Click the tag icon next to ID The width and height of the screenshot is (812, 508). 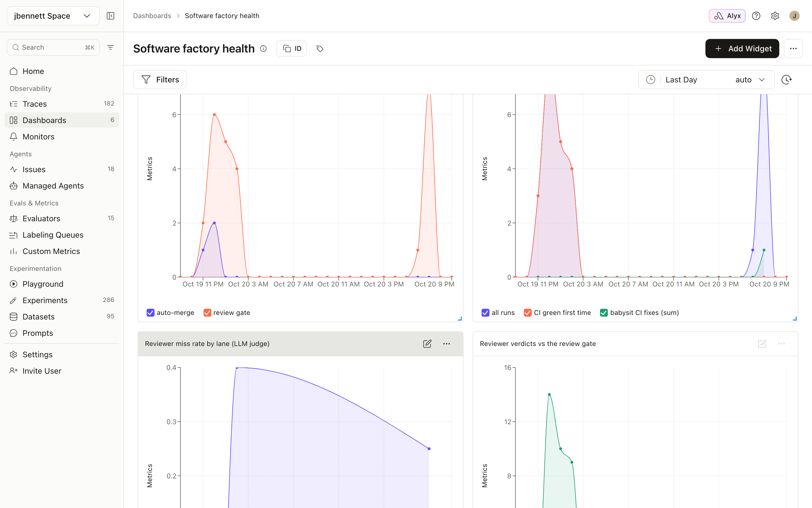tap(320, 49)
